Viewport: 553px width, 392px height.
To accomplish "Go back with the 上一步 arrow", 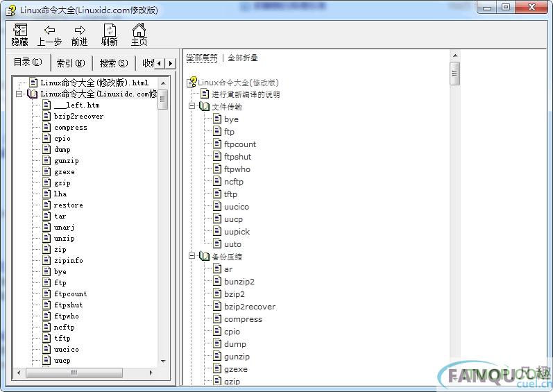I will [49, 35].
